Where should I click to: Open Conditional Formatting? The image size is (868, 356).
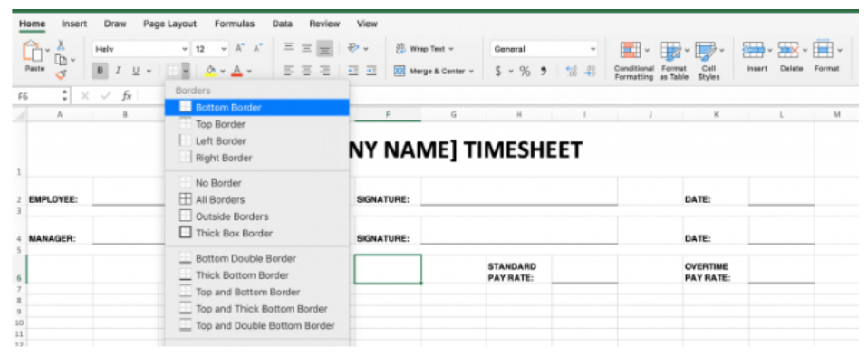(634, 61)
